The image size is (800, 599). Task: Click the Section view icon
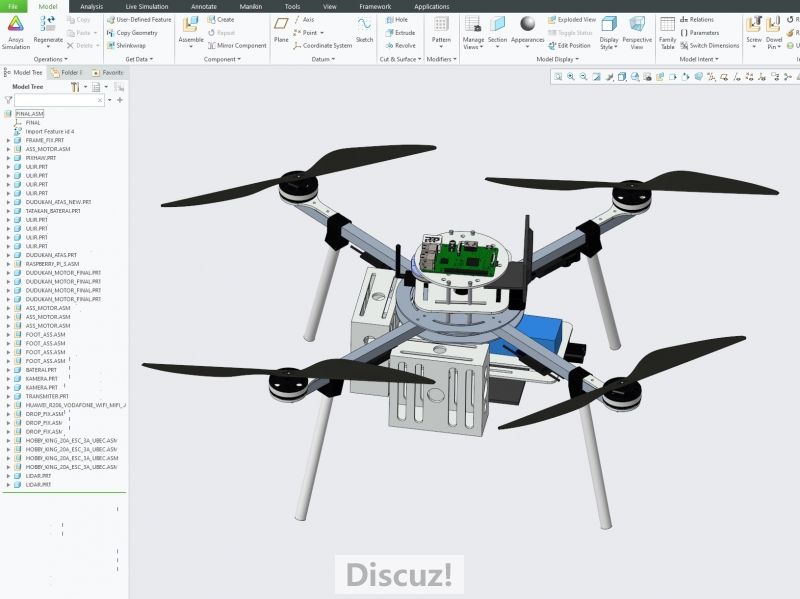point(497,28)
